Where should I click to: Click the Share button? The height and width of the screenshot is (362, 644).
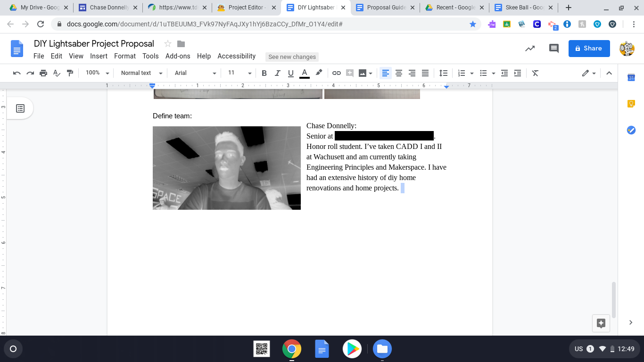[589, 48]
